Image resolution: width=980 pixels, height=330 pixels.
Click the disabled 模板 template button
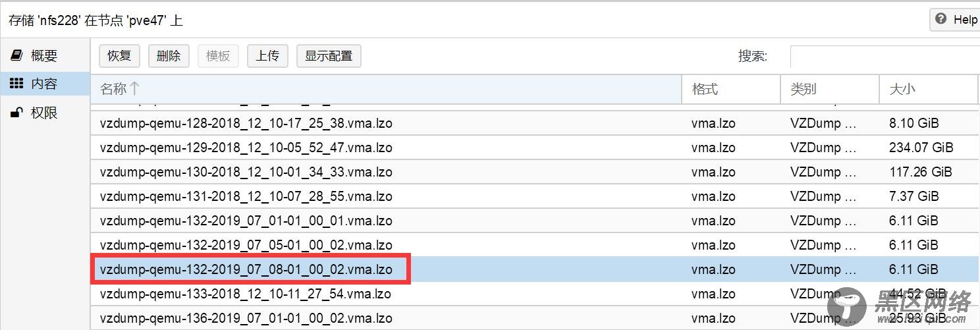(x=218, y=56)
